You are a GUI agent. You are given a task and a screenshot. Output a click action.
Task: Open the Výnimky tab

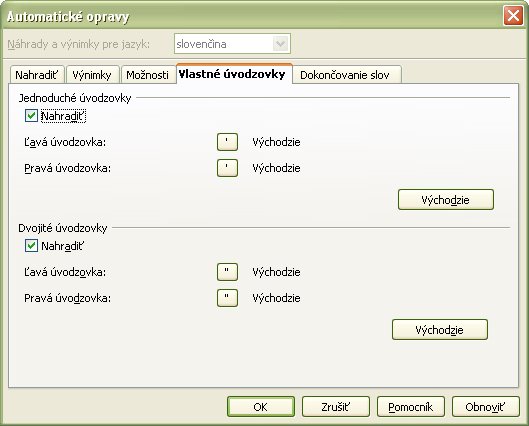point(92,75)
